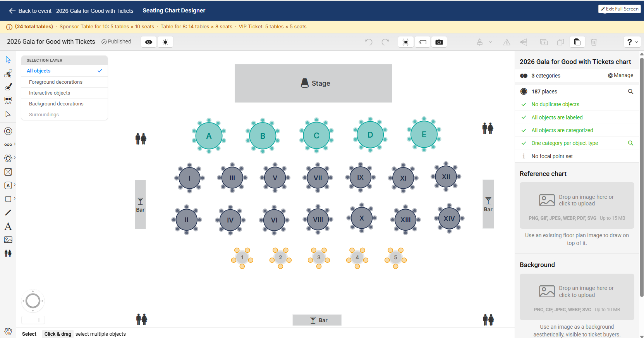
Task: Open Manage categories
Action: tap(620, 76)
